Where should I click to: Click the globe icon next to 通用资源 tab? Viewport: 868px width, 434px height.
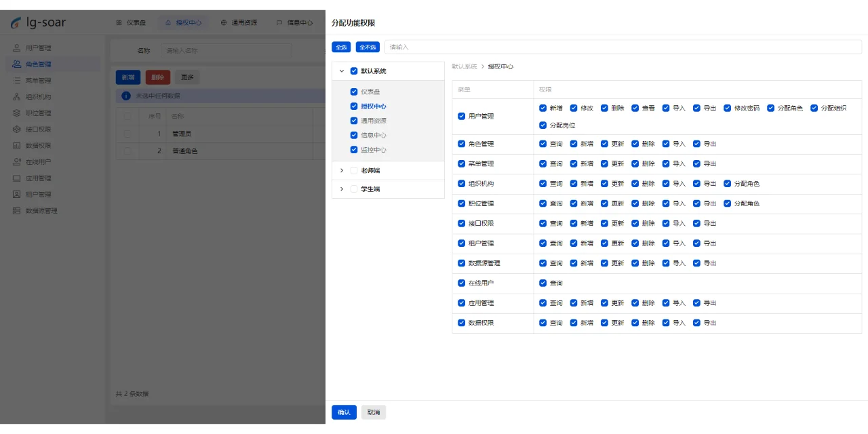tap(224, 22)
